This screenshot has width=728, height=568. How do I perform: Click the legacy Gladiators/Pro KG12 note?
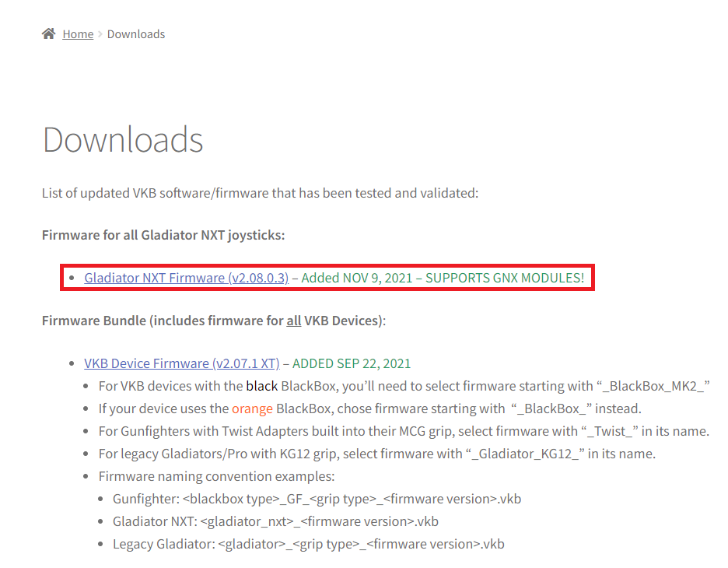(x=377, y=454)
